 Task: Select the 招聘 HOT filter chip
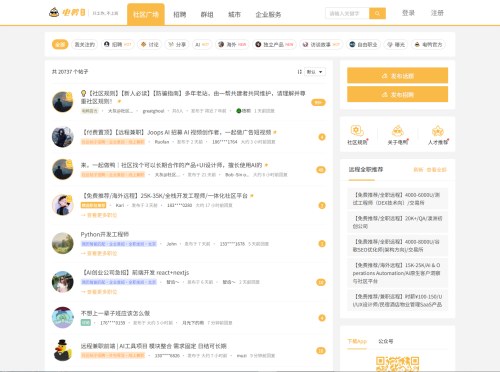(117, 44)
